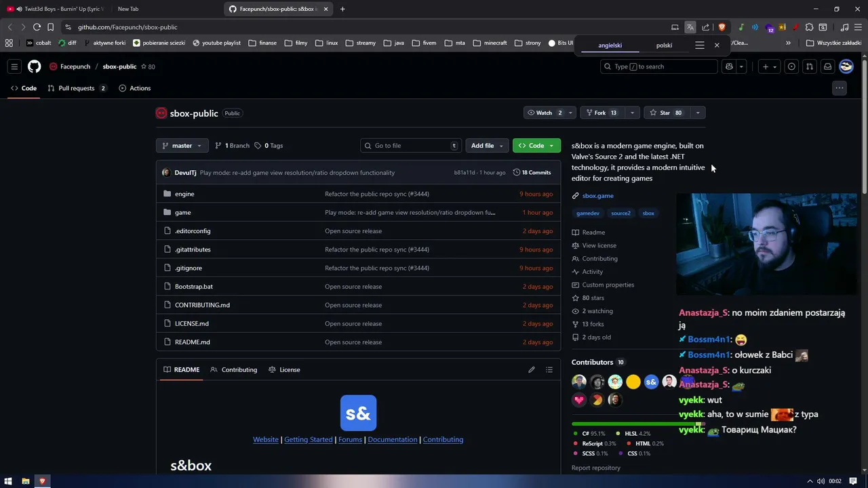
Task: Open the Star lists dropdown arrow
Action: pos(698,113)
